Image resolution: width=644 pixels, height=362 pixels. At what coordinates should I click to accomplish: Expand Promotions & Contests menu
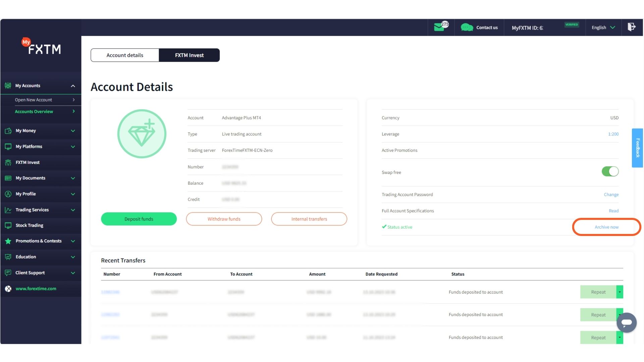(73, 241)
